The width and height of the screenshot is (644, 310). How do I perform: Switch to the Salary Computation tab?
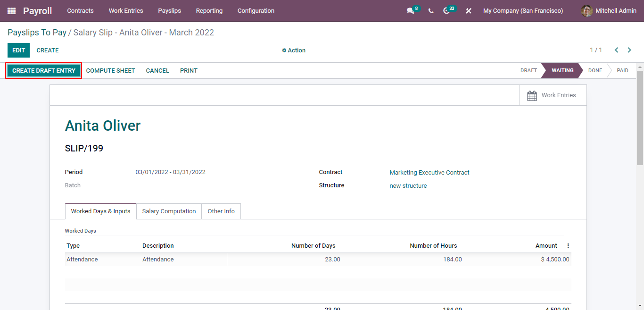(x=169, y=211)
